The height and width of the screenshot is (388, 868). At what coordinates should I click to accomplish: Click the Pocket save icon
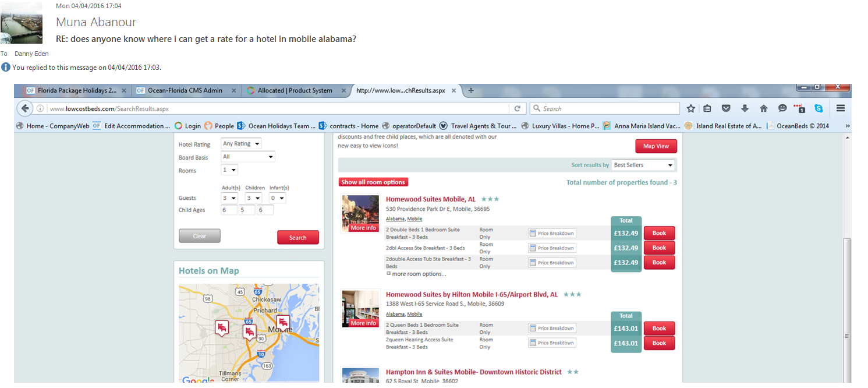[726, 108]
